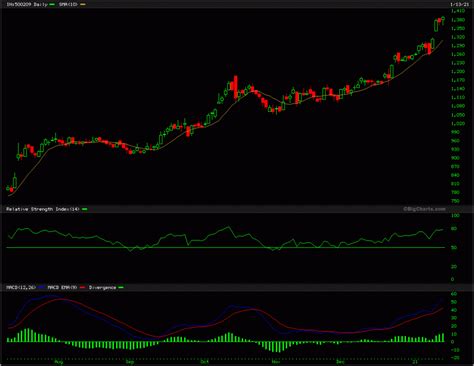Click the 750 price axis value
Image resolution: width=474 pixels, height=366 pixels.
[455, 201]
